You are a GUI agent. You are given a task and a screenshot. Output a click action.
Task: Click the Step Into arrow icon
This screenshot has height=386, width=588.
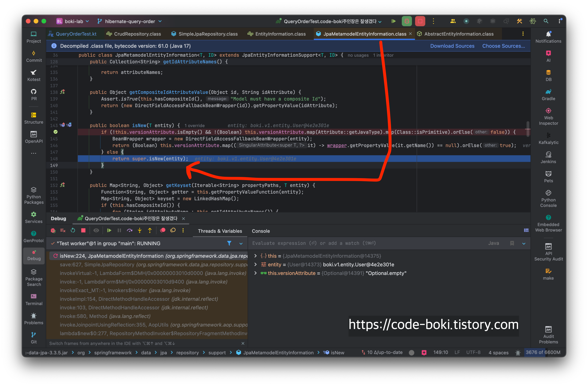pos(140,230)
